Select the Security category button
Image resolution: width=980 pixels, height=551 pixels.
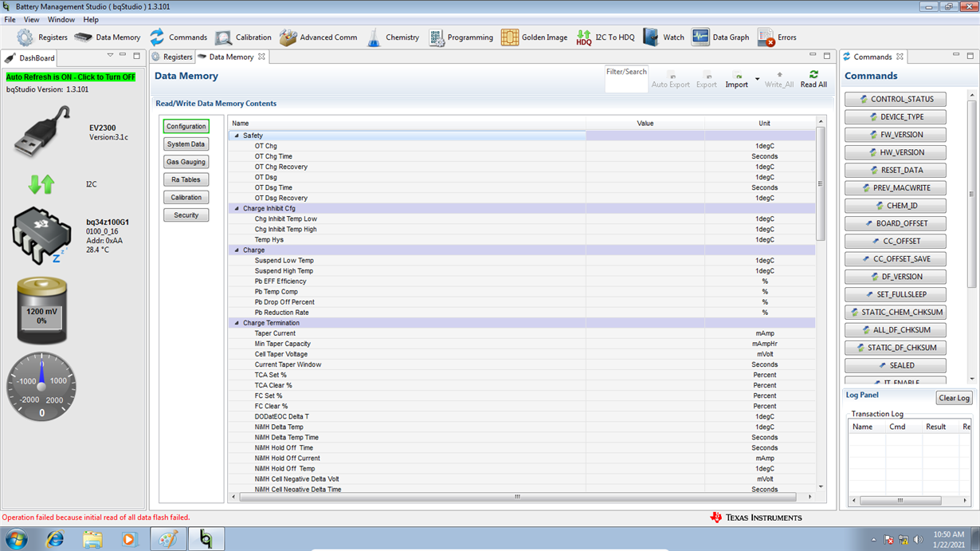(186, 215)
